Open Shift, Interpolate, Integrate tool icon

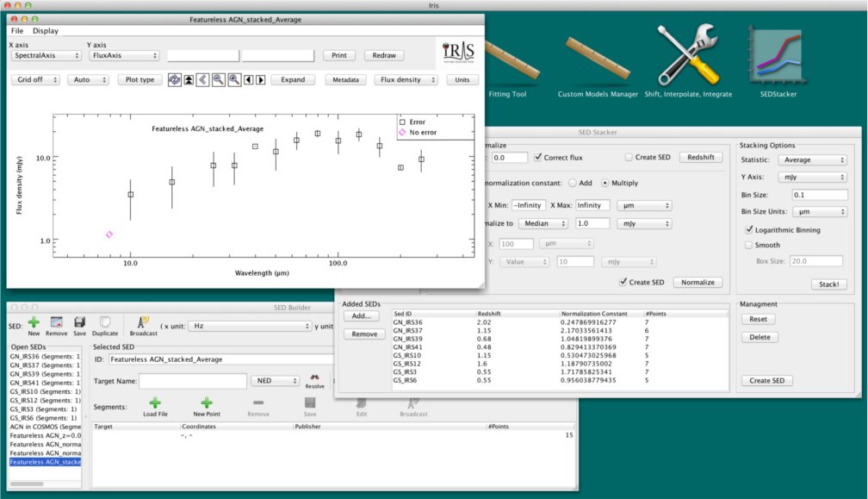pyautogui.click(x=688, y=61)
